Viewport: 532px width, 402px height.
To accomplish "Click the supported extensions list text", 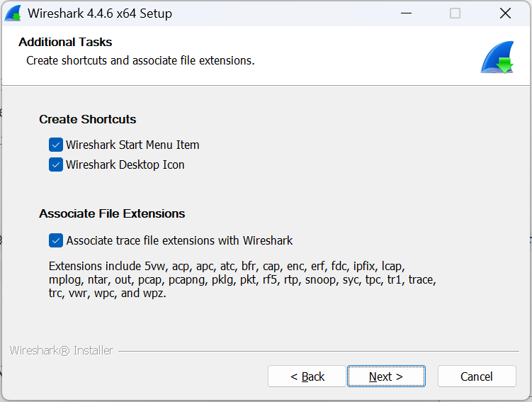I will coord(242,279).
